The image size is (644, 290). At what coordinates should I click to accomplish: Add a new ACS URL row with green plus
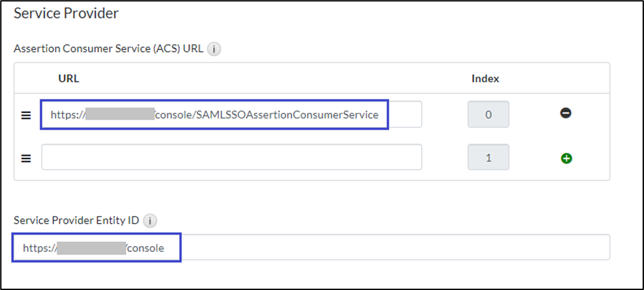[x=566, y=158]
